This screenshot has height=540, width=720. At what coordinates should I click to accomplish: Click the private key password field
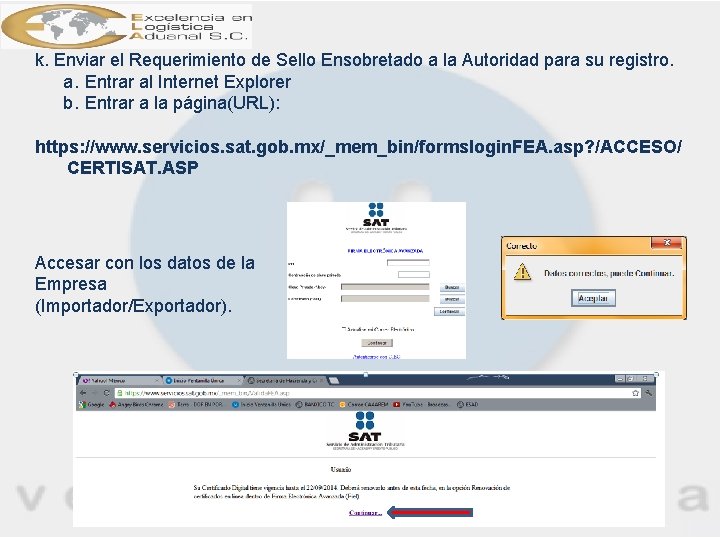pos(414,275)
